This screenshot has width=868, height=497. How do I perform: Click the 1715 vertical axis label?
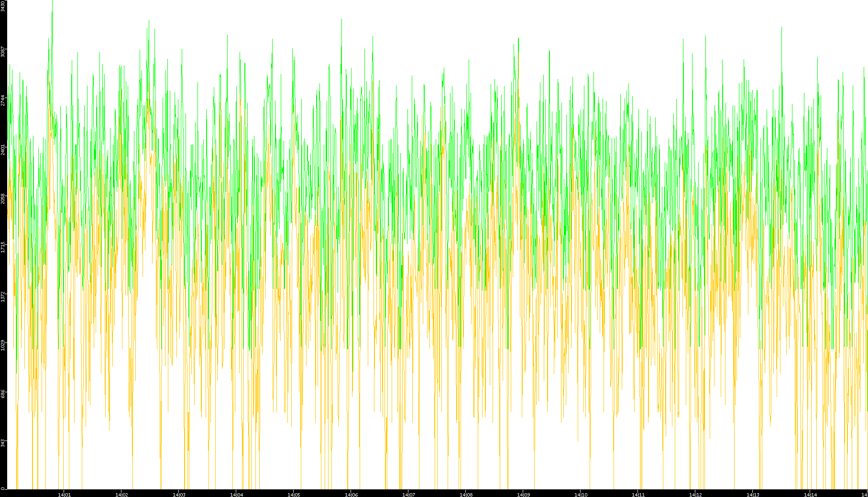[x=3, y=247]
